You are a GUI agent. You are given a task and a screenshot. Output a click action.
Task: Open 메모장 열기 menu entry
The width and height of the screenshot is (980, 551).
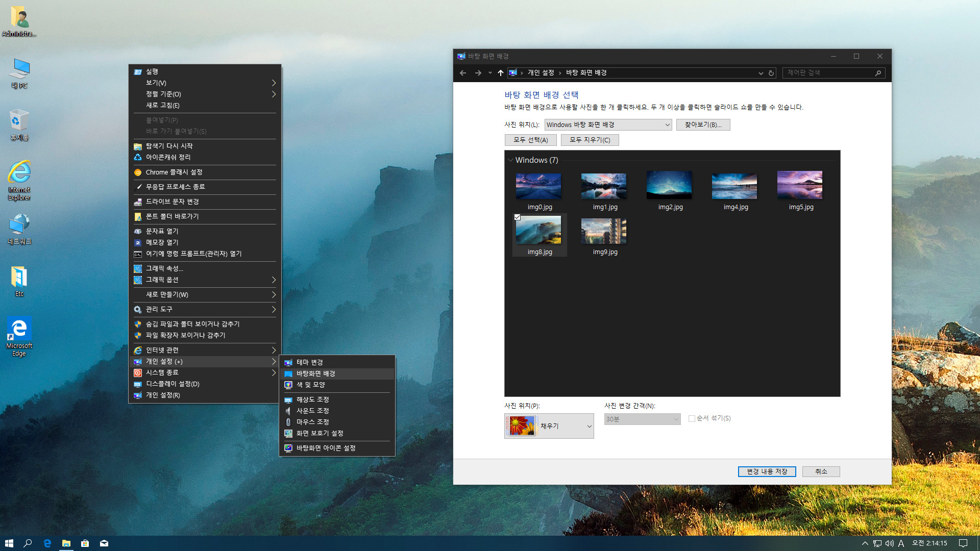click(204, 242)
